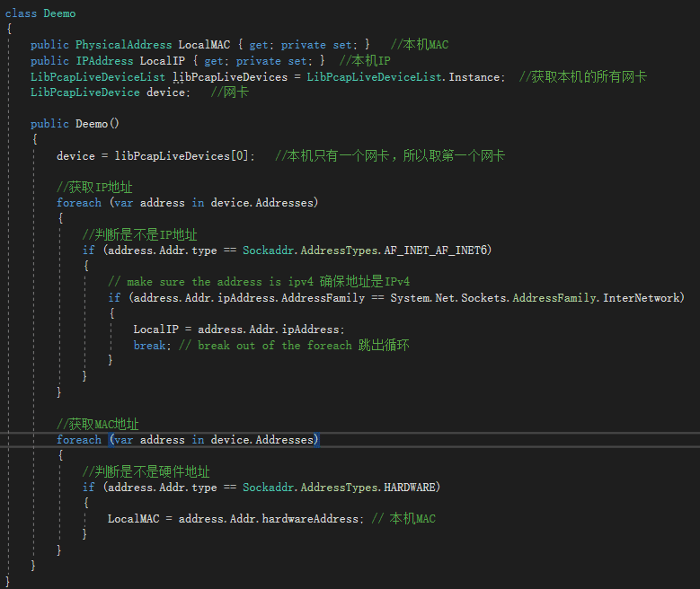Click AddressFamily.InterNetwork at line end
700x589 pixels.
[x=596, y=297]
